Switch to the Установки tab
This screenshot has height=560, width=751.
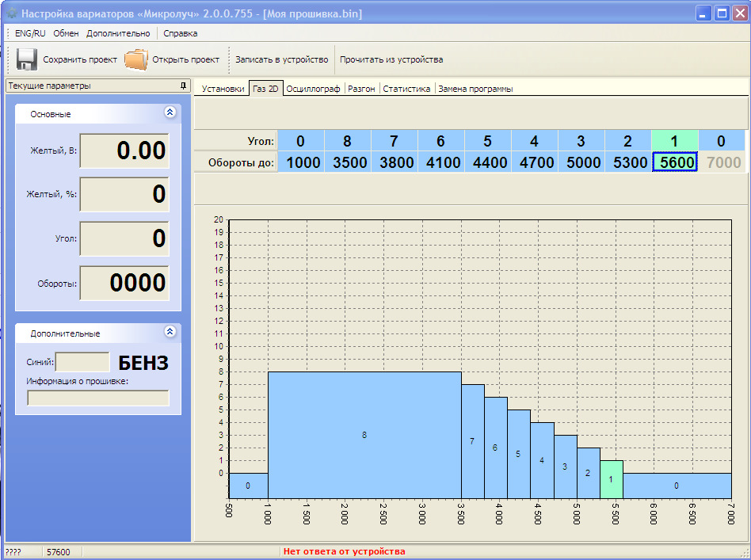click(x=223, y=89)
